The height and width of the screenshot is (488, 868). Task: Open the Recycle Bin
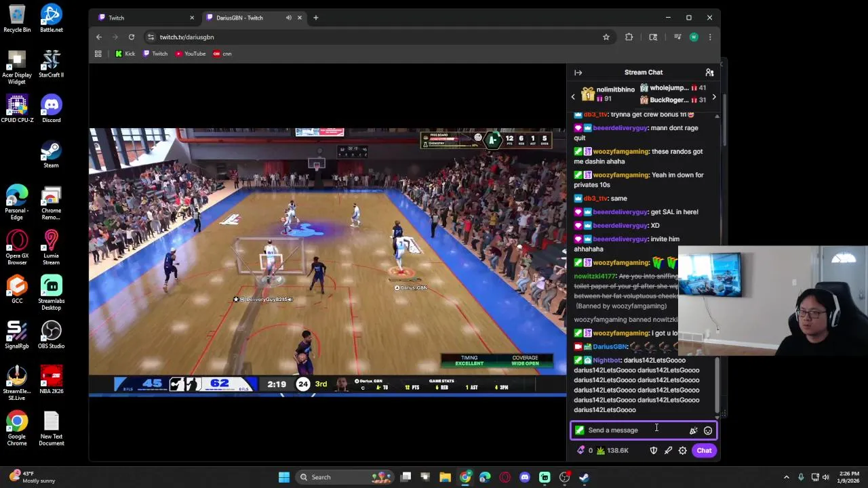[x=17, y=18]
